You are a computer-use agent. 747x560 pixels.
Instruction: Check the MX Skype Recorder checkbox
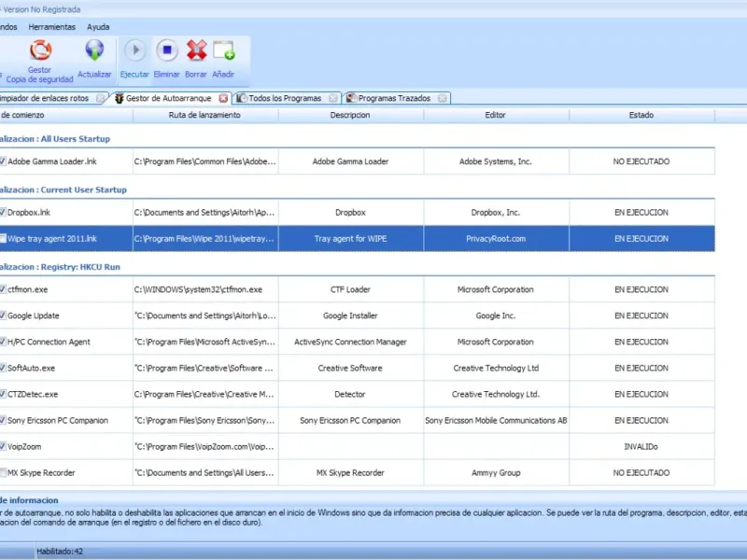pyautogui.click(x=3, y=472)
